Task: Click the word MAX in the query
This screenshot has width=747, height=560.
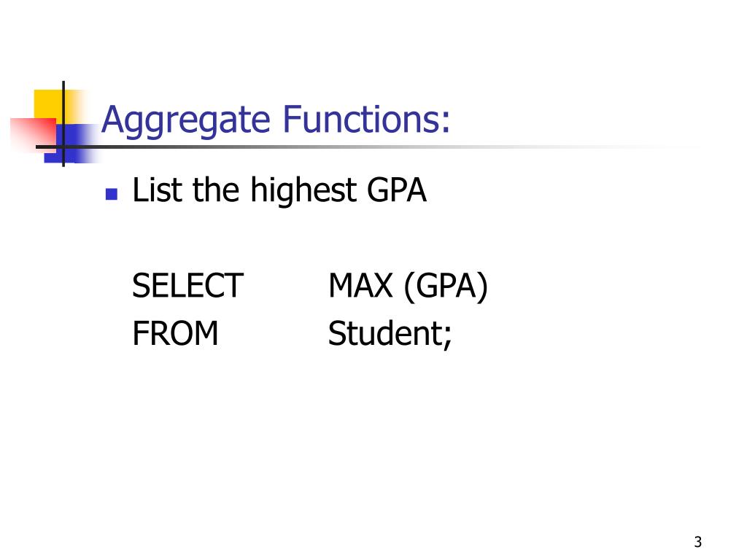Action: coord(360,285)
